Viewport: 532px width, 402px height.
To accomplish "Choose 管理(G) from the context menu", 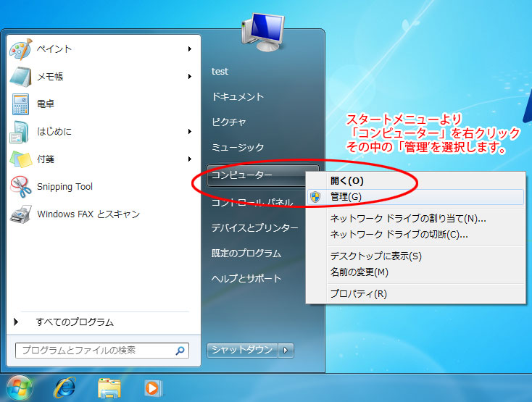I will tap(415, 197).
